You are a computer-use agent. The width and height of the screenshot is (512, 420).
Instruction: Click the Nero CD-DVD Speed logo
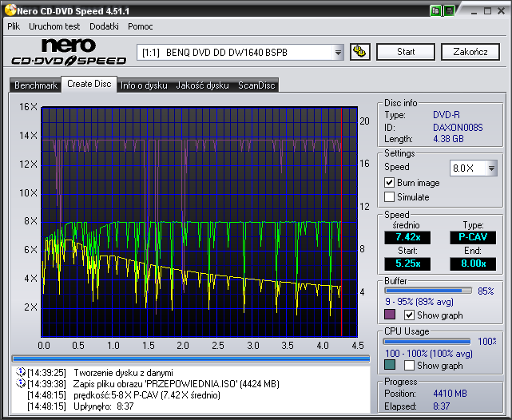point(69,52)
